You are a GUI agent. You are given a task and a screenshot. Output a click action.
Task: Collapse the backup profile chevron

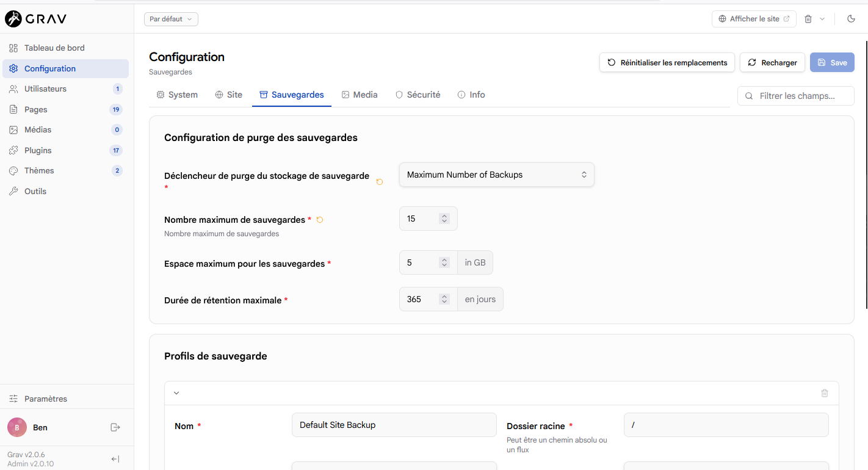pos(176,393)
